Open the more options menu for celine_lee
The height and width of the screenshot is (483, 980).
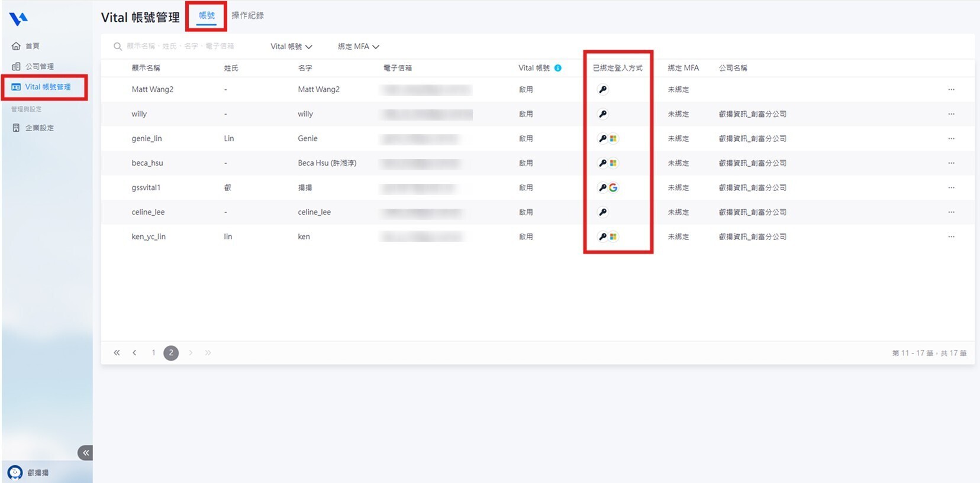click(x=951, y=212)
